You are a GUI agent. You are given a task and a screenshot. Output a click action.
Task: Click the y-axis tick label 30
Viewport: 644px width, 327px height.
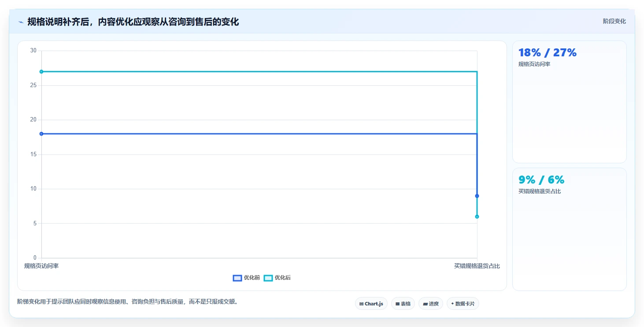pos(33,51)
